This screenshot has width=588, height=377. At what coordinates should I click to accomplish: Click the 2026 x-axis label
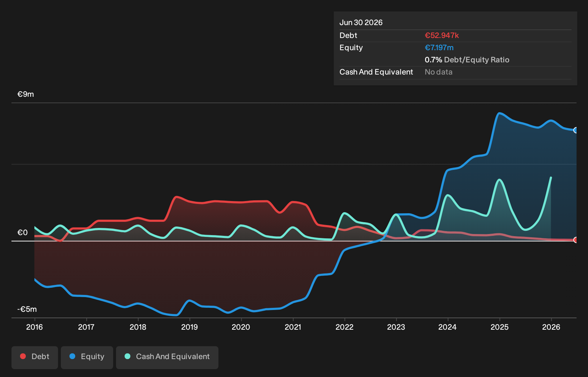(551, 327)
